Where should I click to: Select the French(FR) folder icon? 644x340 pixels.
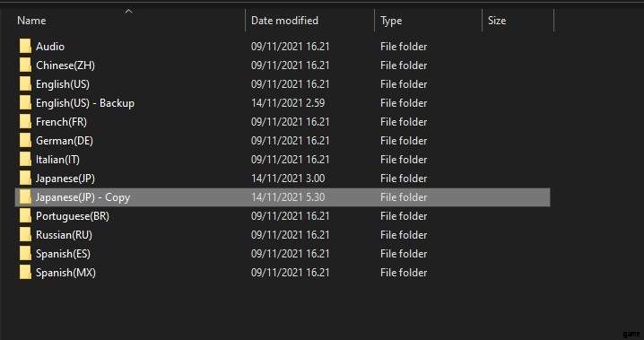point(25,122)
